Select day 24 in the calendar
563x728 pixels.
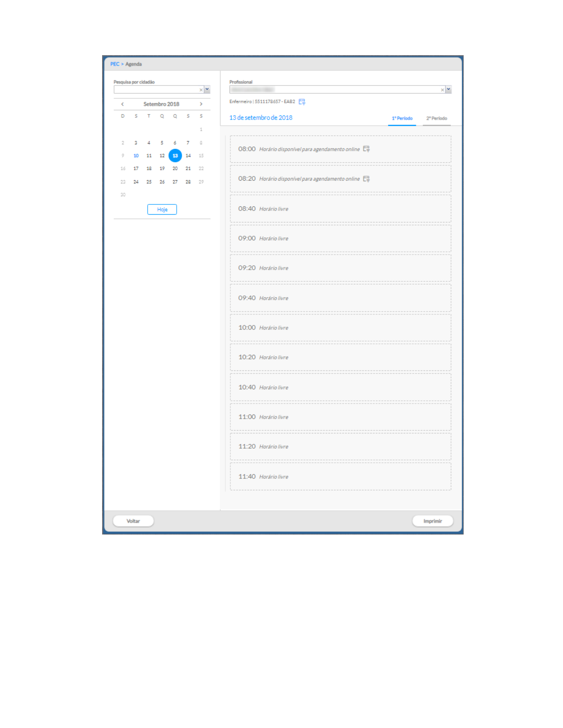click(x=136, y=182)
